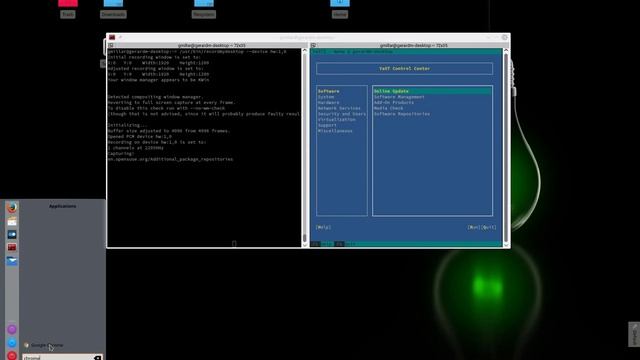The height and width of the screenshot is (360, 640).
Task: Click the purple round icon in launcher sidebar
Action: click(x=12, y=329)
